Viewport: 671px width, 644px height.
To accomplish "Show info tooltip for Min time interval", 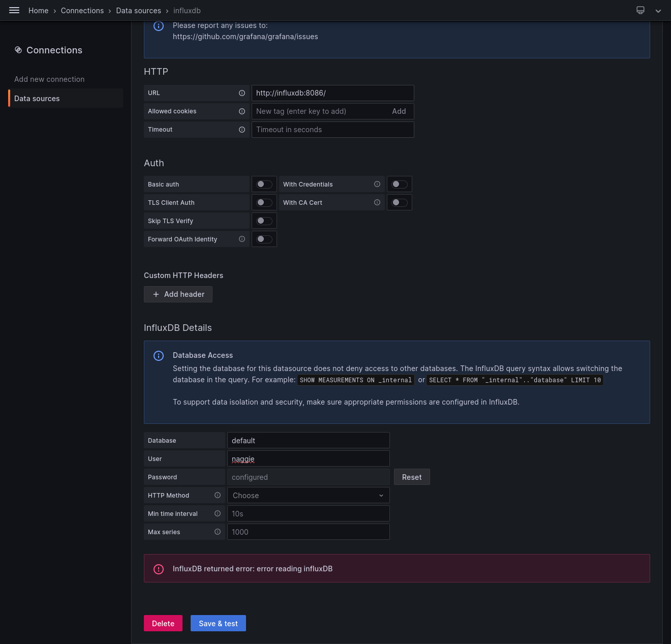I will 218,514.
